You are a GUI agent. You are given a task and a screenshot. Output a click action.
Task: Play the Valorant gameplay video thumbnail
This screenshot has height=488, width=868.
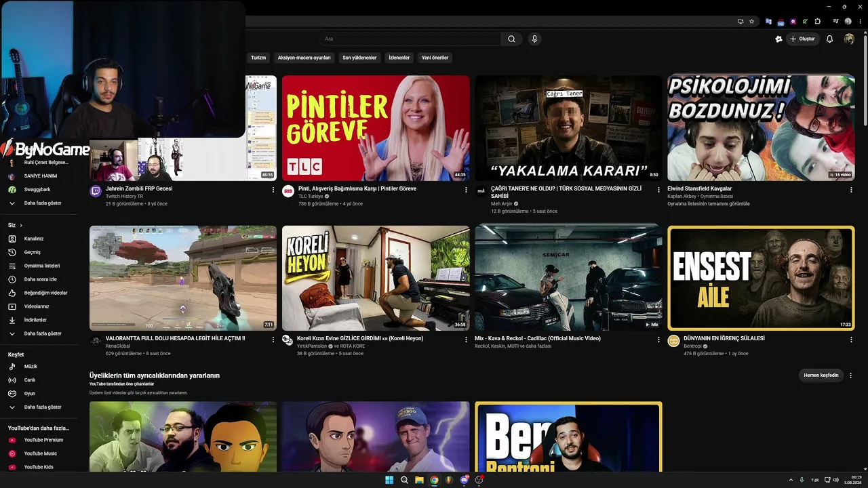[183, 278]
